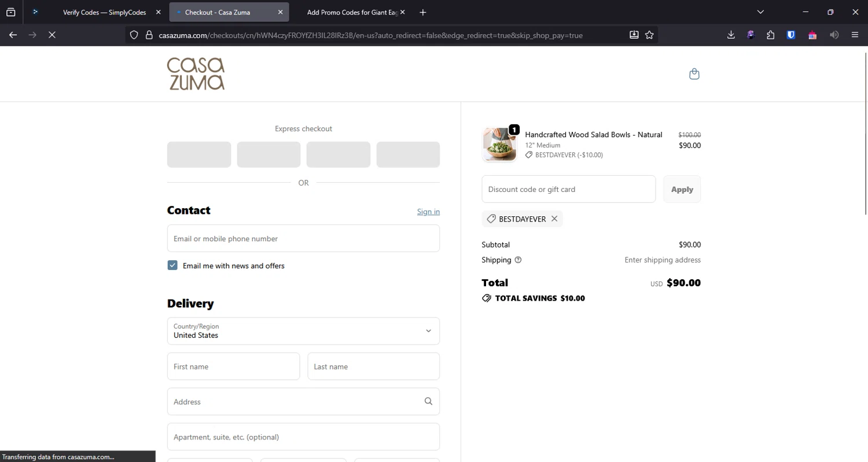Click the fourth express checkout button
This screenshot has width=868, height=462.
(x=408, y=154)
